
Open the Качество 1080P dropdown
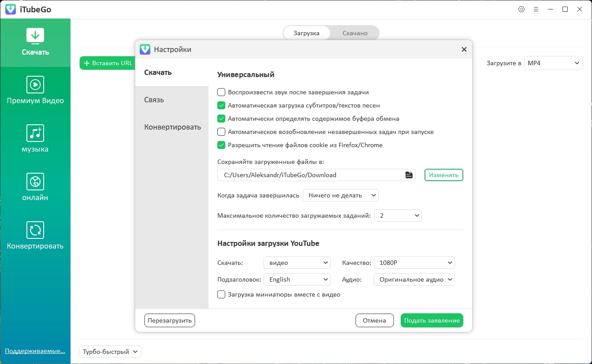(414, 263)
